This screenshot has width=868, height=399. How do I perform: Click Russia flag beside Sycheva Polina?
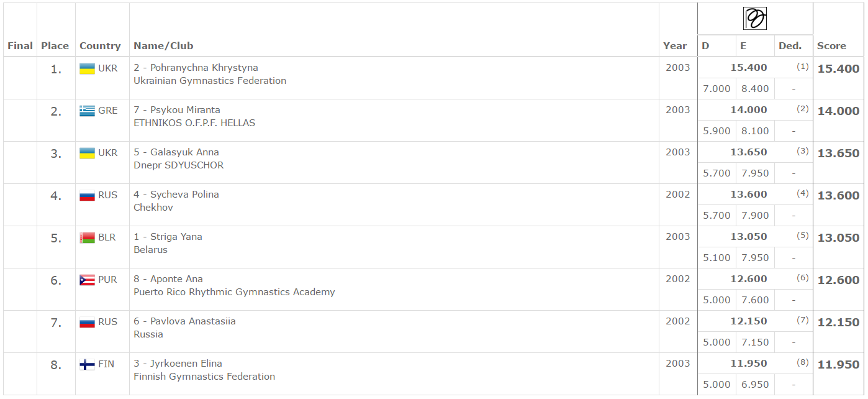coord(87,195)
